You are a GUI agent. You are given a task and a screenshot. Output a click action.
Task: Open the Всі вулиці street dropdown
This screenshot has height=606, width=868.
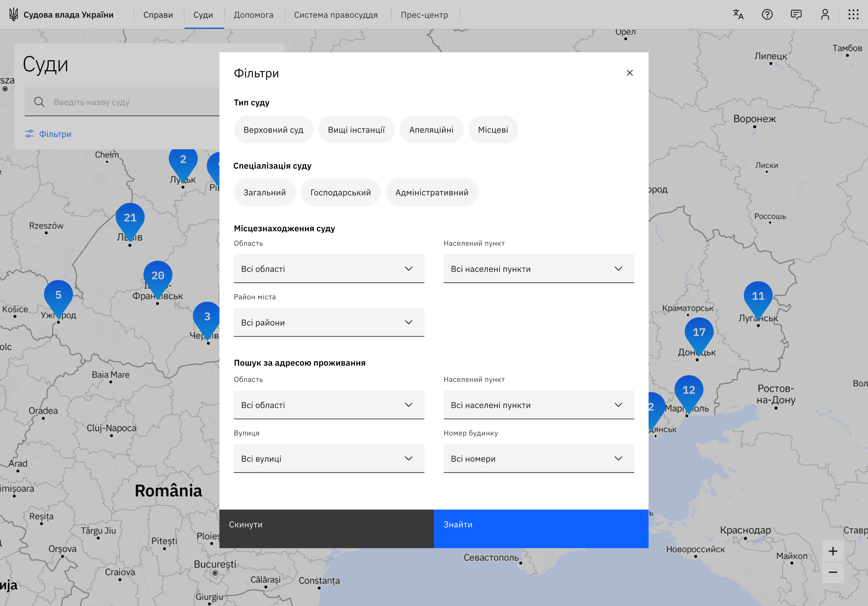click(329, 458)
